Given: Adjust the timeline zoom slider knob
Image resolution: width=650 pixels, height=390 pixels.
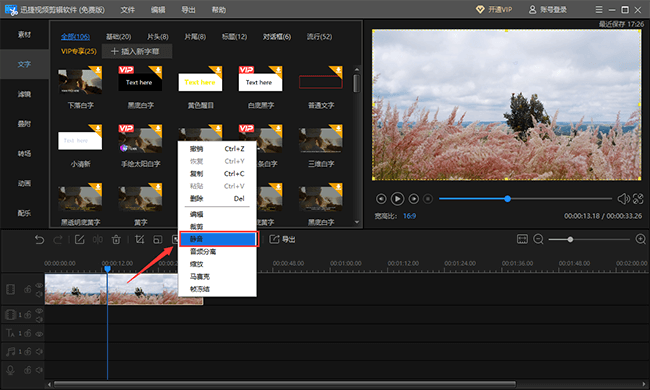Looking at the screenshot, I should click(x=570, y=240).
